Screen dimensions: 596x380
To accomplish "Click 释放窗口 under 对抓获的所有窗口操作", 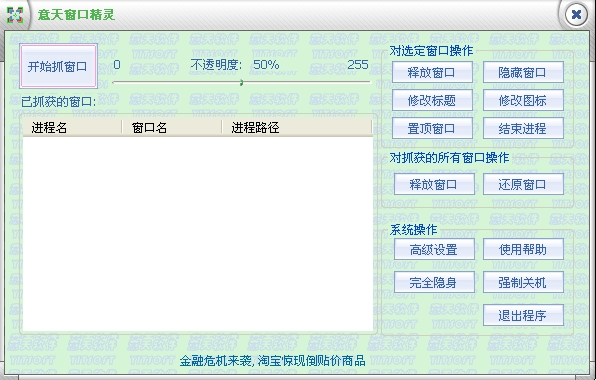I will click(x=434, y=184).
